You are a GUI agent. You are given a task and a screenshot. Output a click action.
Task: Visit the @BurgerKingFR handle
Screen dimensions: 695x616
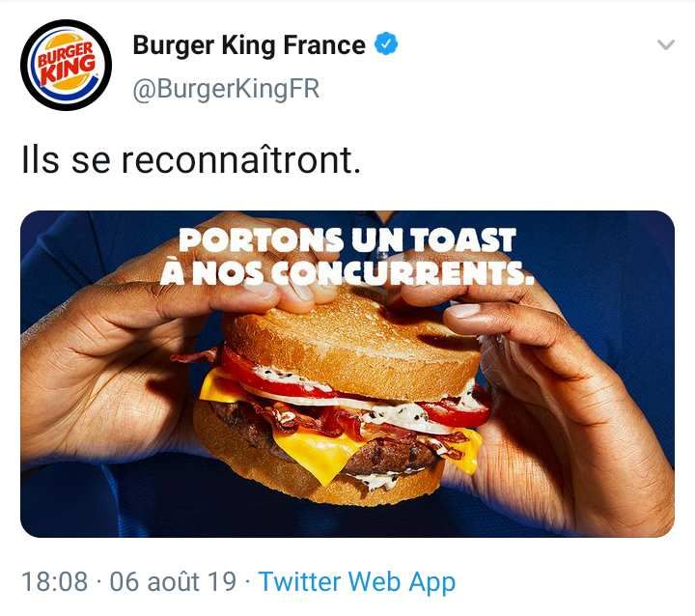[x=226, y=89]
